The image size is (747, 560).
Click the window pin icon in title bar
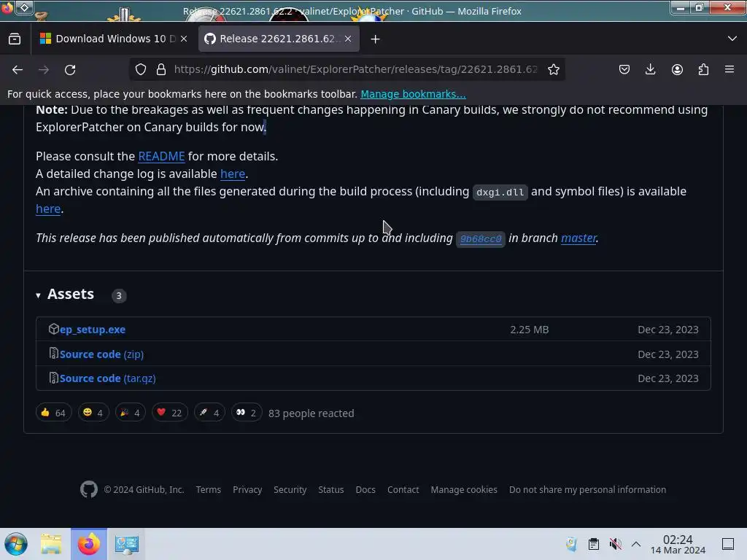click(24, 7)
